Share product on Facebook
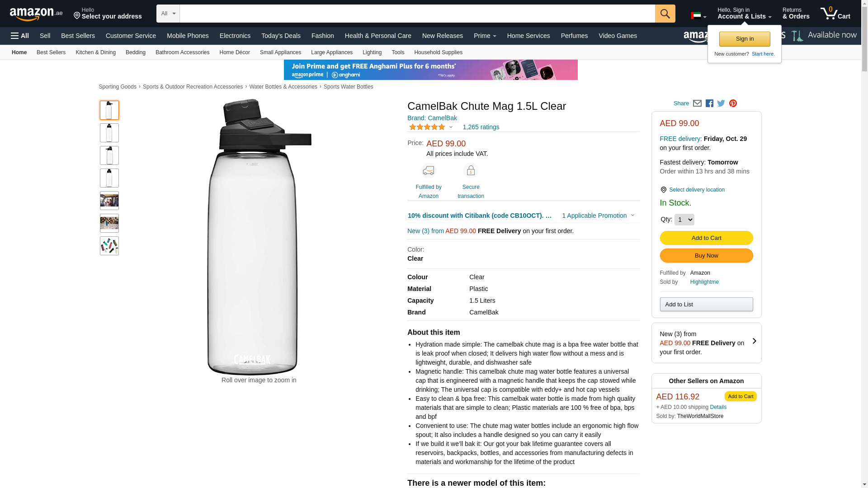Viewport: 868px width, 488px height. 709,103
